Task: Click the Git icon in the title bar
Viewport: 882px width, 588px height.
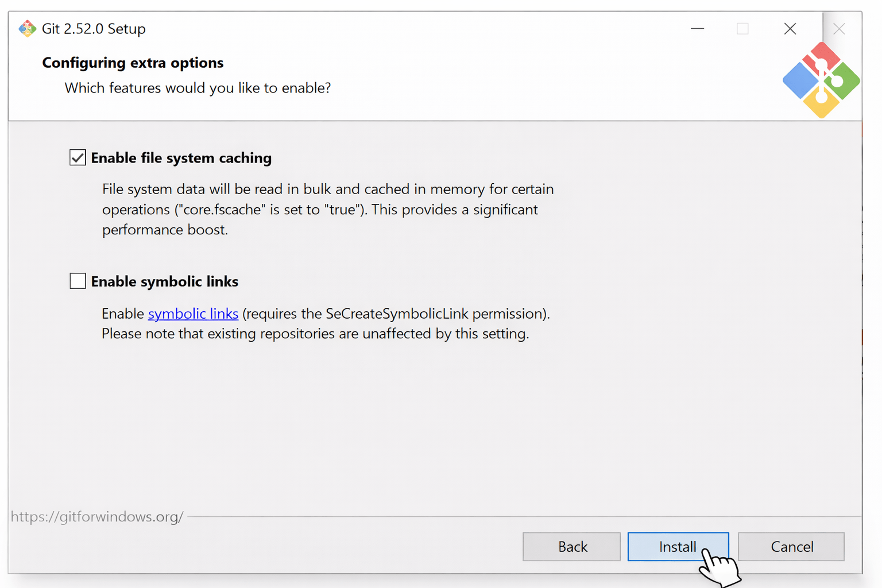Action: (x=27, y=29)
